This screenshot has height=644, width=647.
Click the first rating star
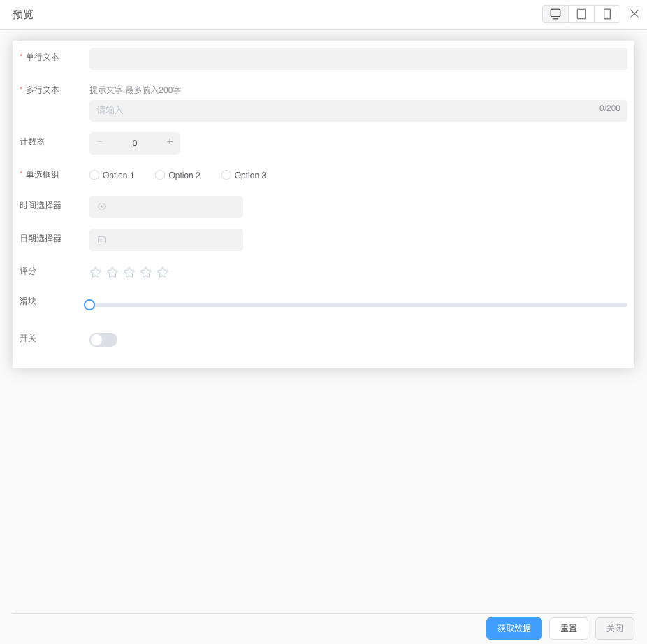click(x=96, y=272)
